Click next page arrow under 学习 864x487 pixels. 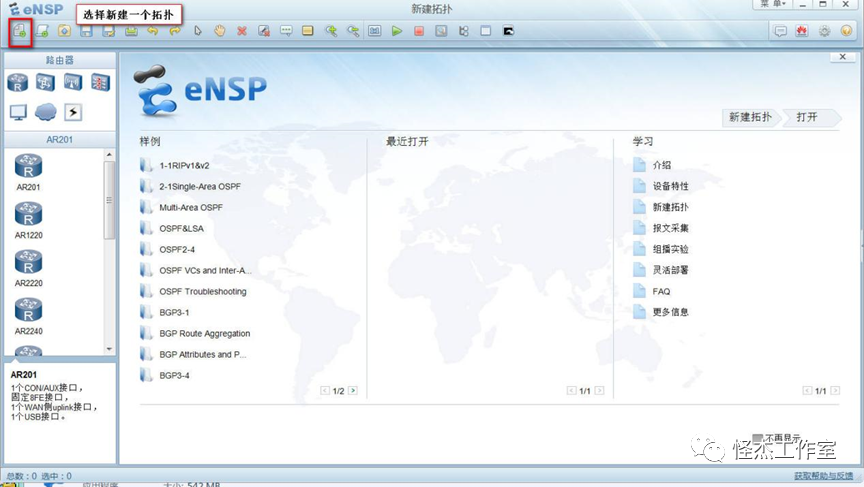coord(835,391)
